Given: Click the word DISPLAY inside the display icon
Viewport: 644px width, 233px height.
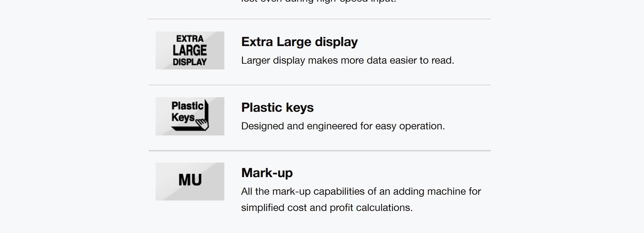Looking at the screenshot, I should tap(190, 62).
